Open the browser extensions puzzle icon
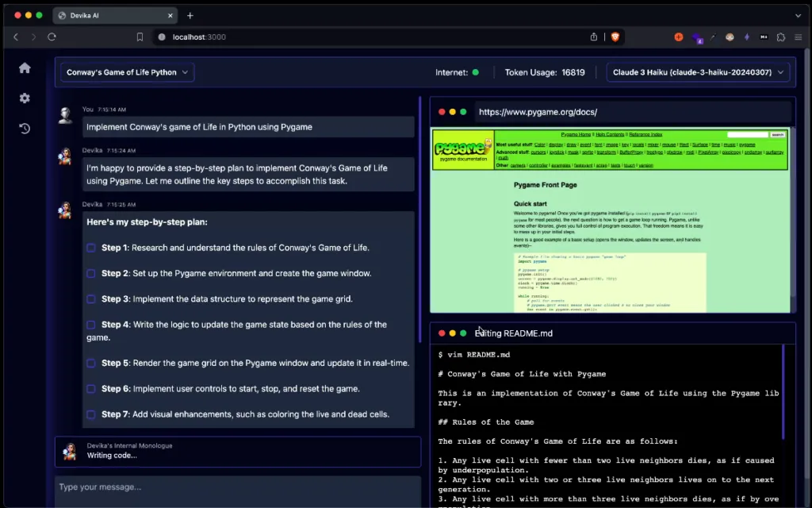 (x=781, y=37)
